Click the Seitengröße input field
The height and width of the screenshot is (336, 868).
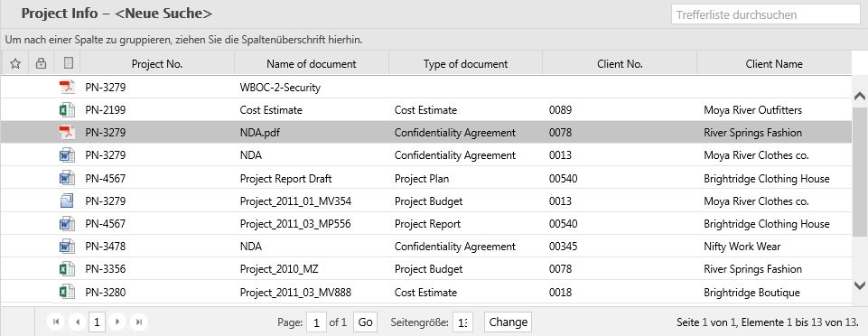(462, 322)
